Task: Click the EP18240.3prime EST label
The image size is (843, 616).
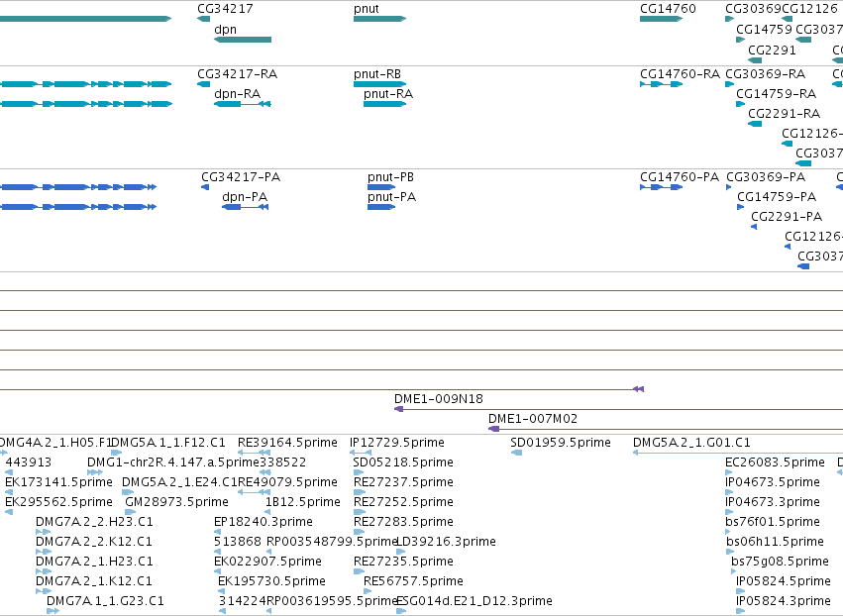Action: [263, 523]
